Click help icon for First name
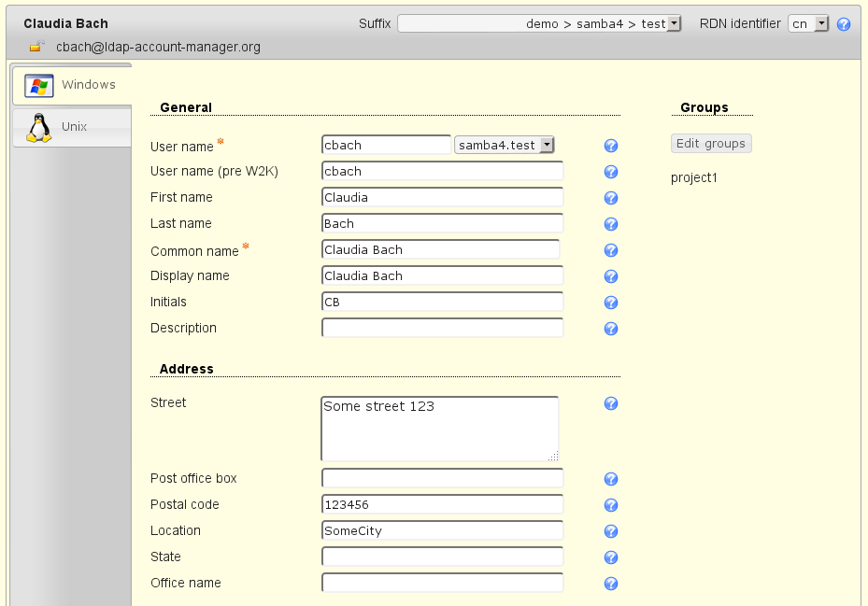868x606 pixels. (x=611, y=198)
